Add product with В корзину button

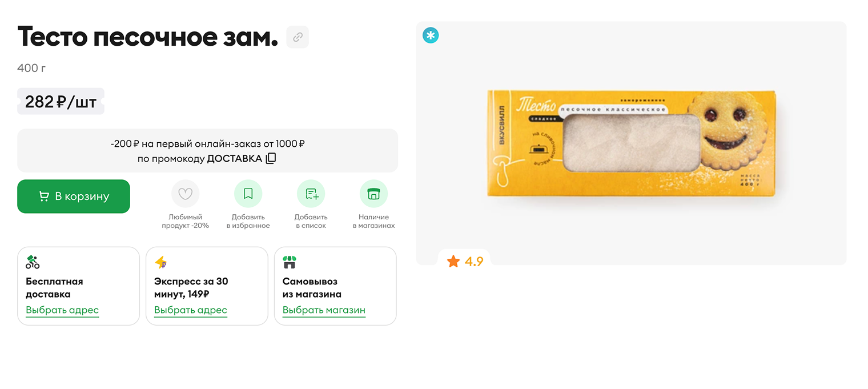click(74, 196)
